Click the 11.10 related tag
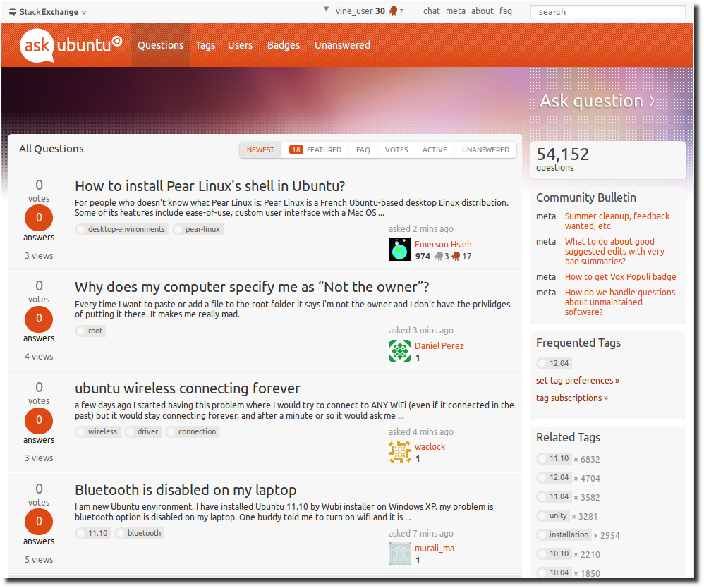Viewport: 704px width, 588px height. 554,458
